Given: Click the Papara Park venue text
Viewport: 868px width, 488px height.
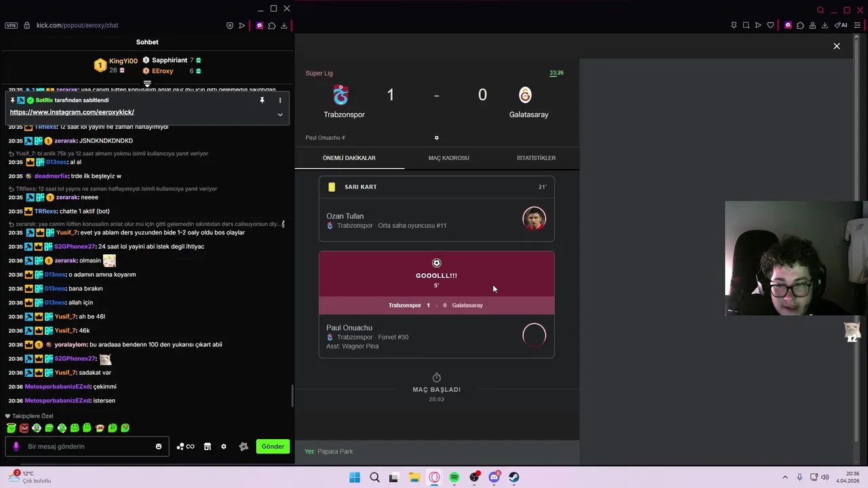Looking at the screenshot, I should pyautogui.click(x=335, y=451).
